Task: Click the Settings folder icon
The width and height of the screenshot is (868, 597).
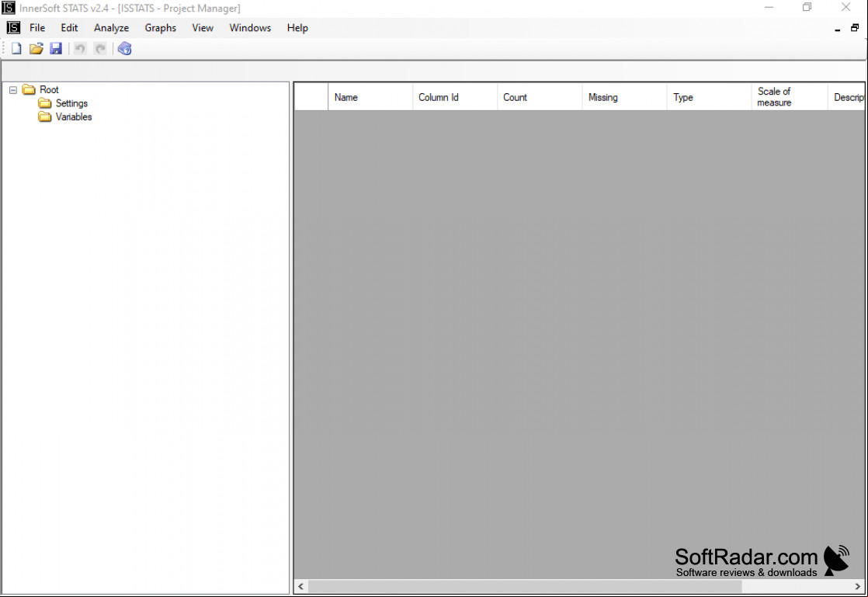Action: 45,103
